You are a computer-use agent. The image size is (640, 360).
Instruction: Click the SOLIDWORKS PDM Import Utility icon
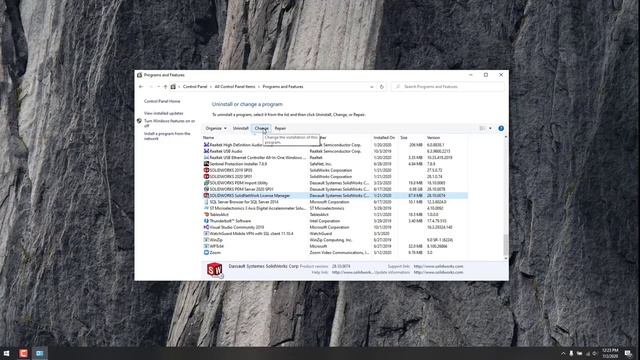[206, 183]
